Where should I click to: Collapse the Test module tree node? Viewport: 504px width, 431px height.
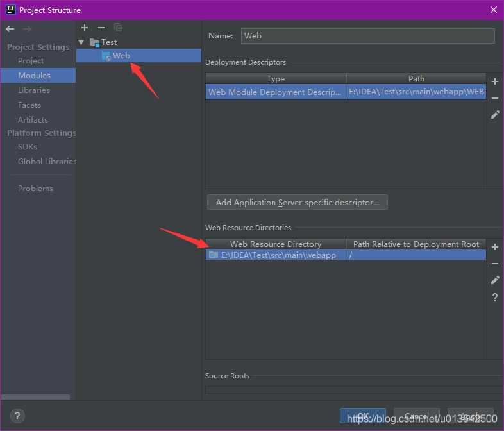pyautogui.click(x=81, y=42)
